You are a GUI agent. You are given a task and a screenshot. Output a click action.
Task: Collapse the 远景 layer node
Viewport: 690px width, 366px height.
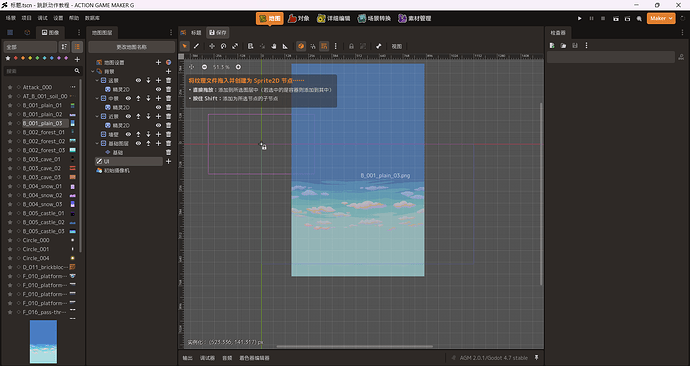tap(97, 81)
